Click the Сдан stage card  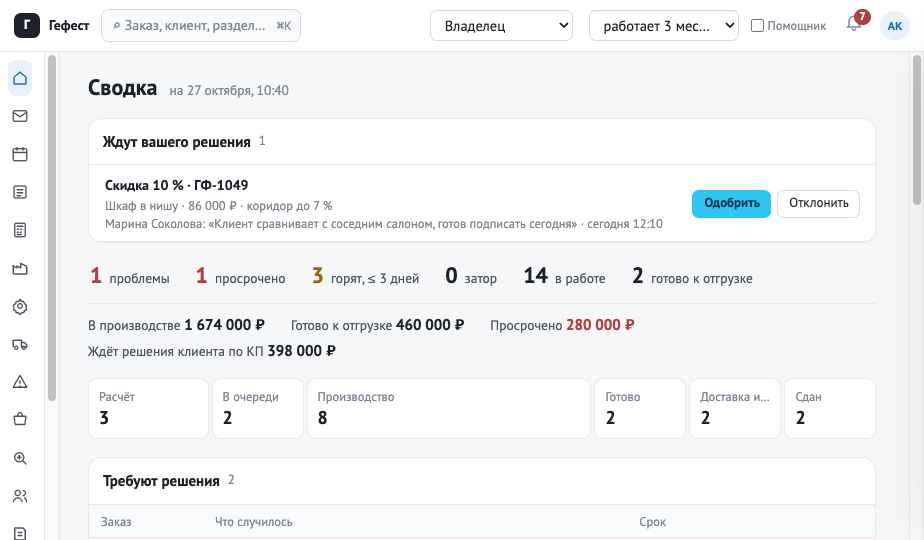[x=830, y=409]
